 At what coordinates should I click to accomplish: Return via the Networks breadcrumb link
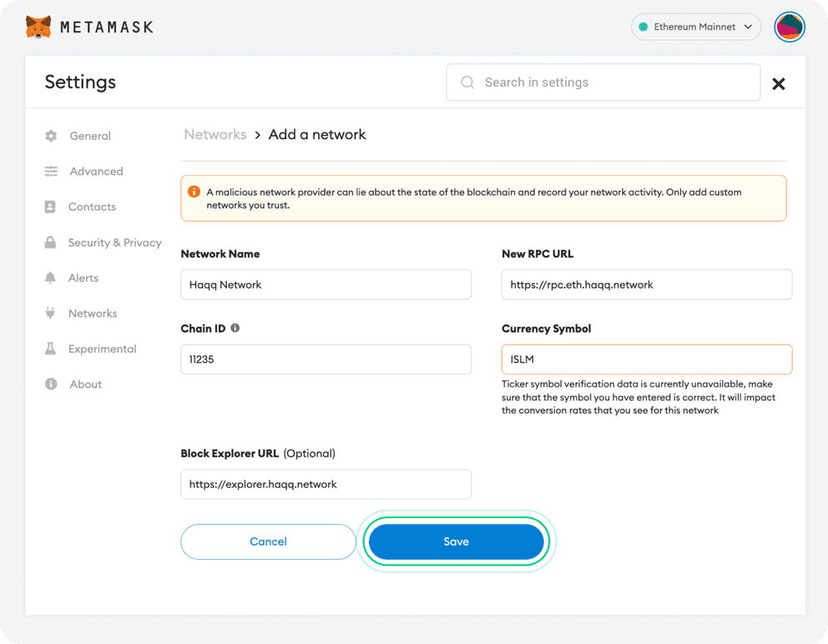coord(215,134)
